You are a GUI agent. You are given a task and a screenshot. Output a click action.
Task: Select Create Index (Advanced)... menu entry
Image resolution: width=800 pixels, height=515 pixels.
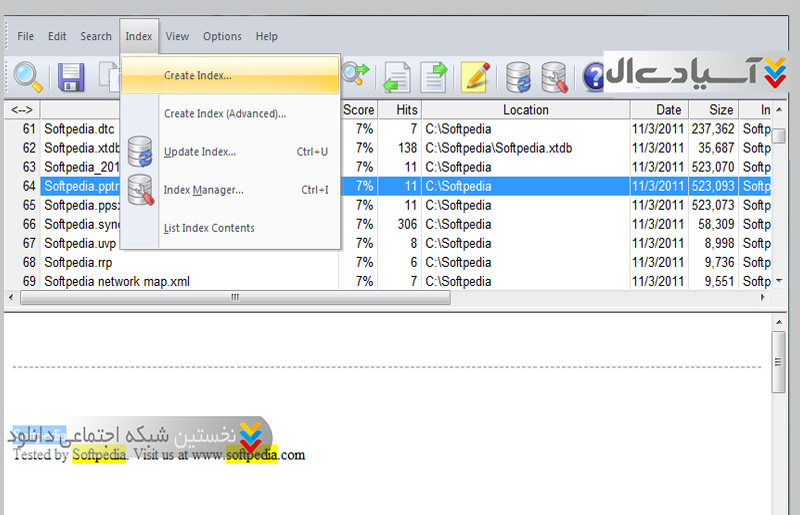coord(224,114)
